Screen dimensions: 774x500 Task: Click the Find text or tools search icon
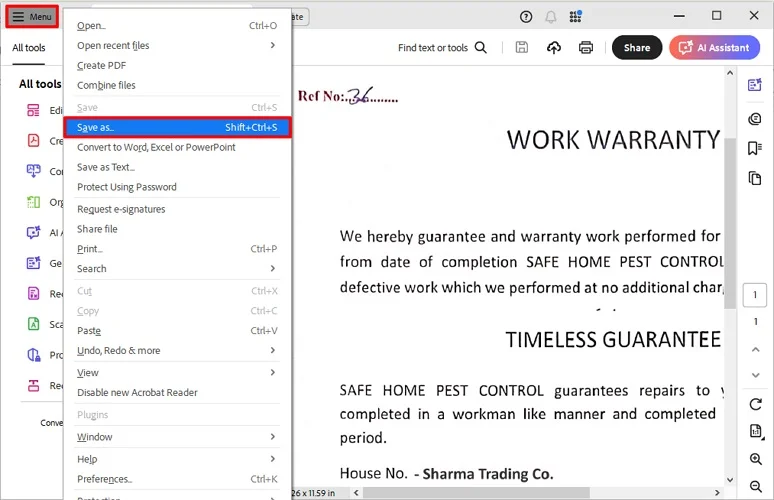point(480,47)
